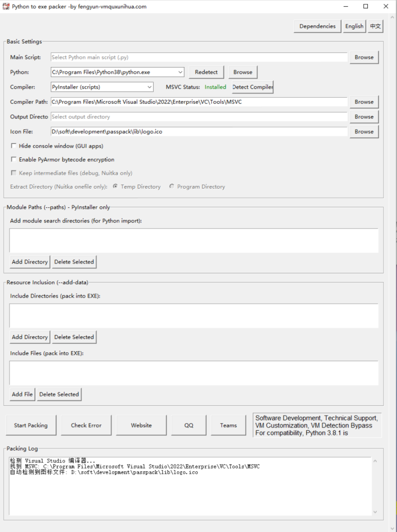
Task: Click the app icon in title bar
Action: tap(6, 6)
